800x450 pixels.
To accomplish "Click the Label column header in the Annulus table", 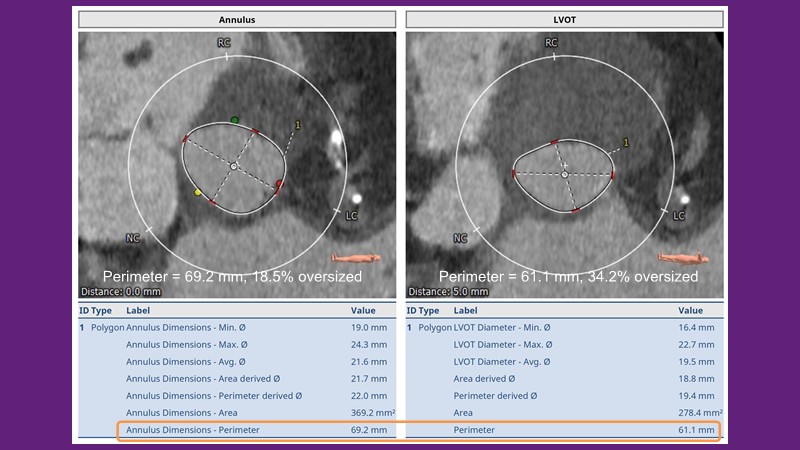I will [x=138, y=311].
